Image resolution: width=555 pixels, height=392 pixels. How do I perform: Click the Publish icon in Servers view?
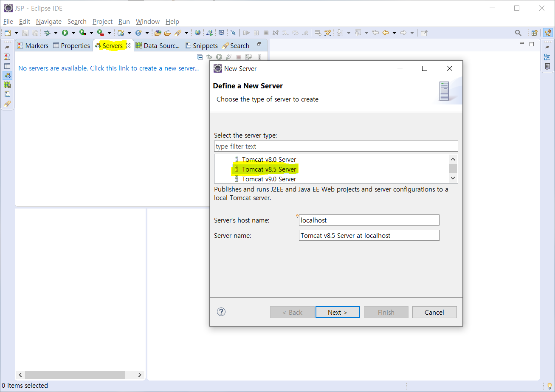click(x=248, y=57)
